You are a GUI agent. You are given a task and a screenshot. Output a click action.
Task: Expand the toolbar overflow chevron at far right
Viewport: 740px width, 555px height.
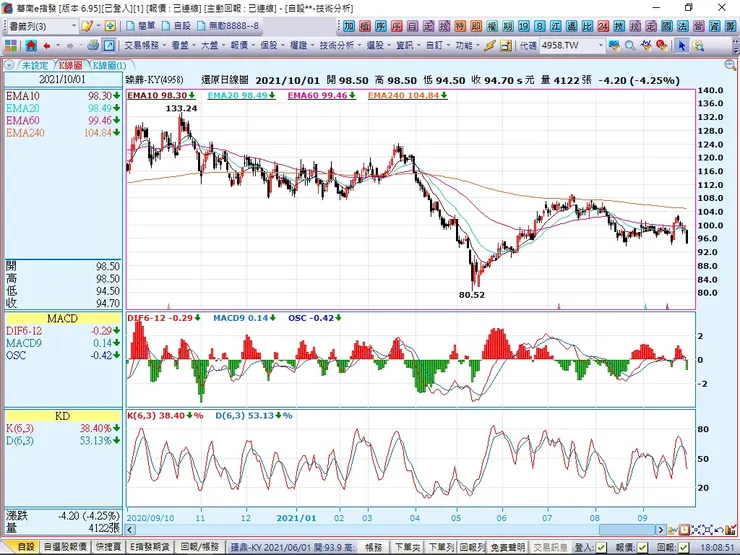[x=736, y=46]
